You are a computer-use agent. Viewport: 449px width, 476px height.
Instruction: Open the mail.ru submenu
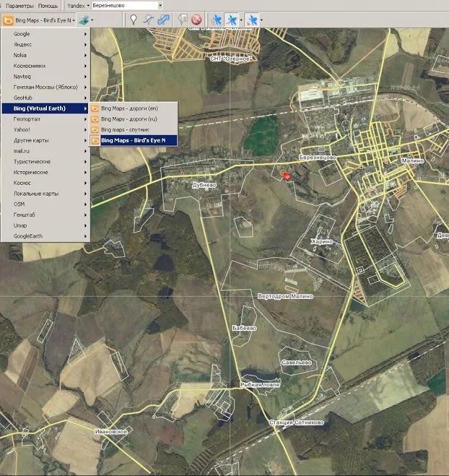(46, 151)
